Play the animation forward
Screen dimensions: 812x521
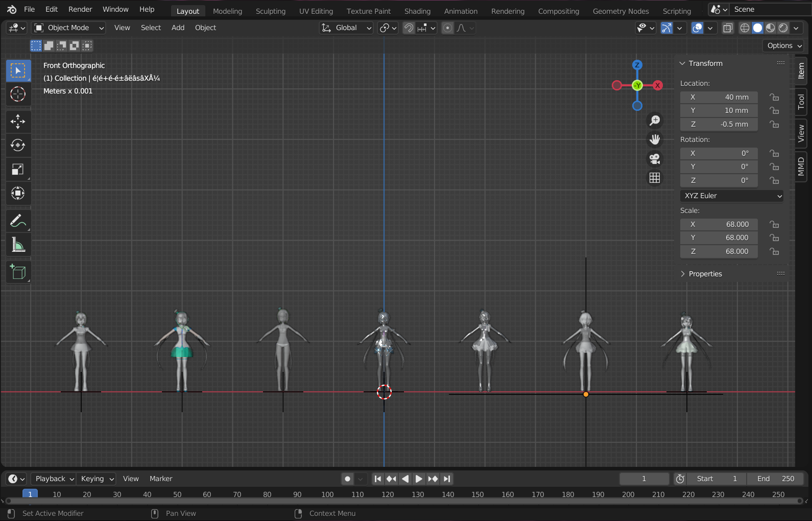coord(419,479)
